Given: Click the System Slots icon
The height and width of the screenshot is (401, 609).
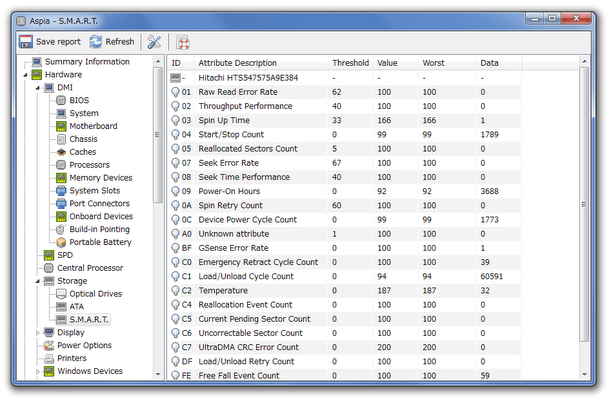Looking at the screenshot, I should click(61, 190).
